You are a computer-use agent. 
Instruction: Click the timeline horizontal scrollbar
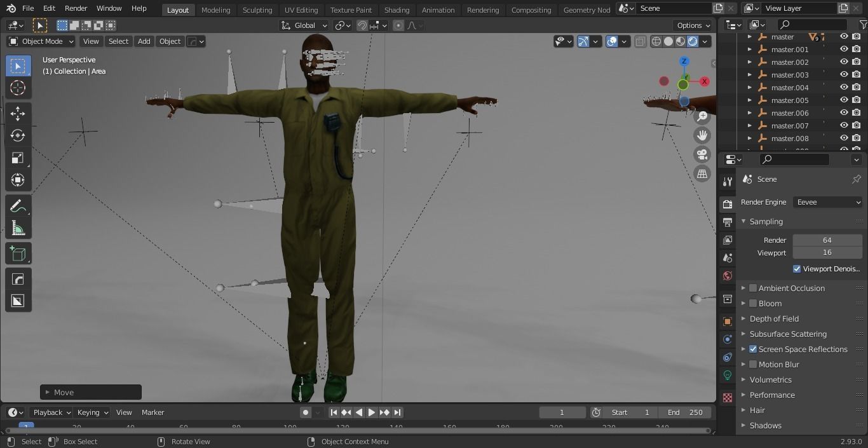pos(358,430)
